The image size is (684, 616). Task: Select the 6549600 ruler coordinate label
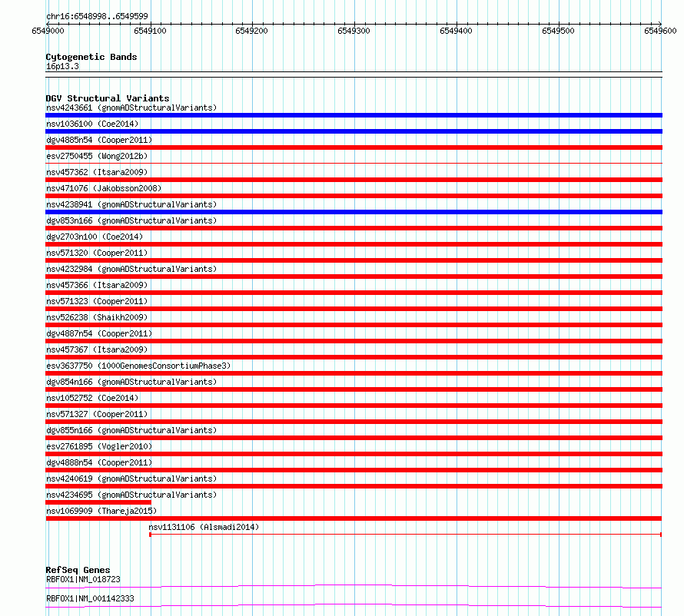click(x=660, y=31)
